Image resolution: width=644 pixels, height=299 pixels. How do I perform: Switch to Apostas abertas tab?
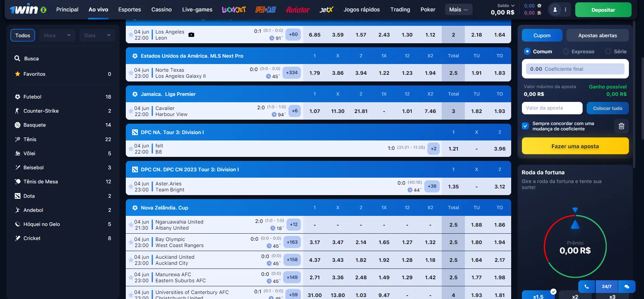coord(598,35)
